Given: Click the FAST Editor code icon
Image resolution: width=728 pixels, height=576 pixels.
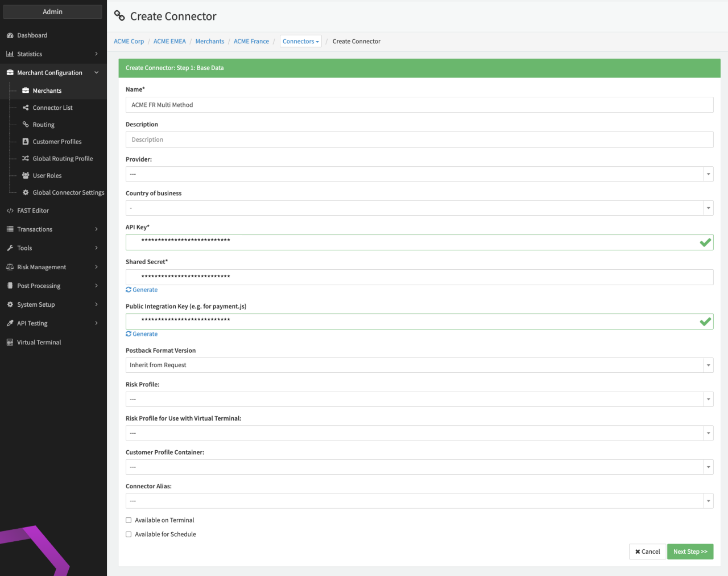Looking at the screenshot, I should (x=10, y=211).
